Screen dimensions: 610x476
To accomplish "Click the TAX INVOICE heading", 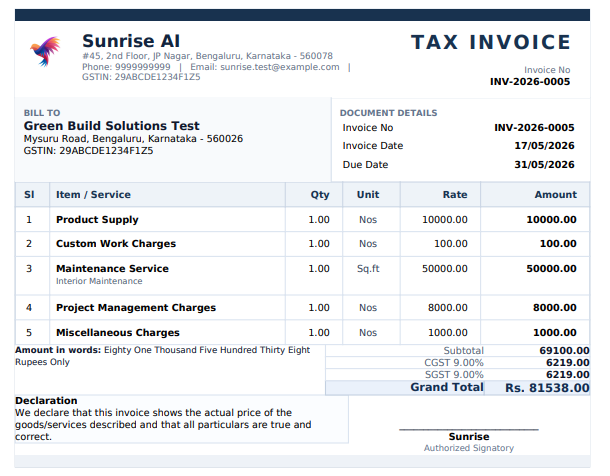I will click(490, 42).
